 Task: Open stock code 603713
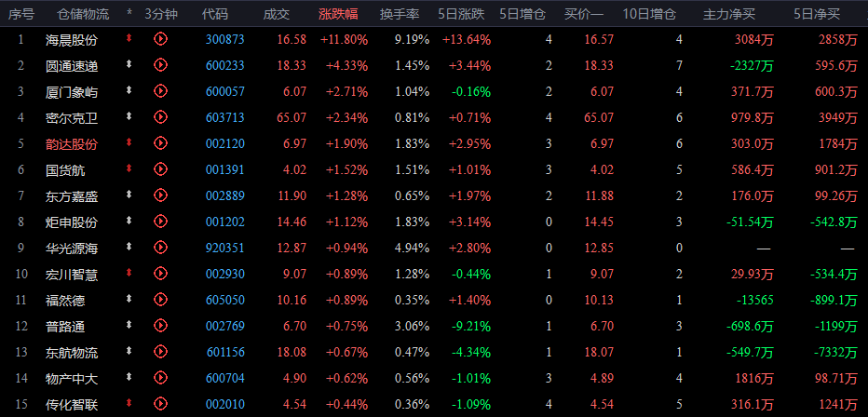pyautogui.click(x=224, y=117)
